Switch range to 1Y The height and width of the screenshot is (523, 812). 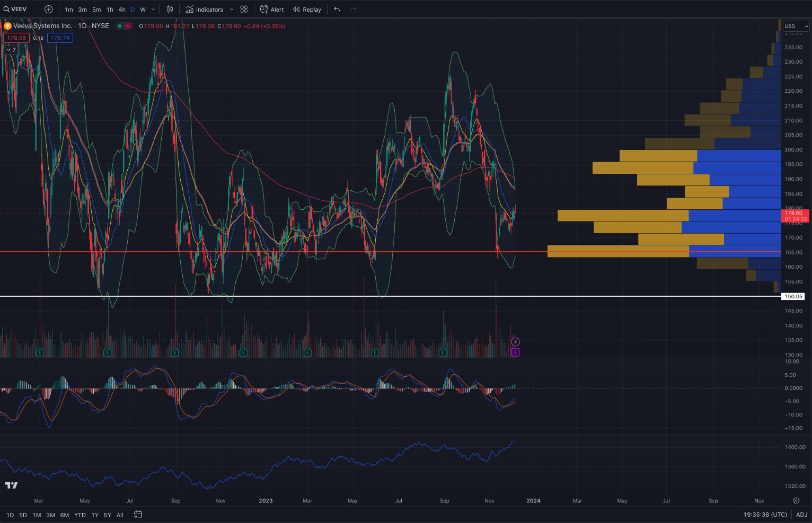[x=95, y=515]
